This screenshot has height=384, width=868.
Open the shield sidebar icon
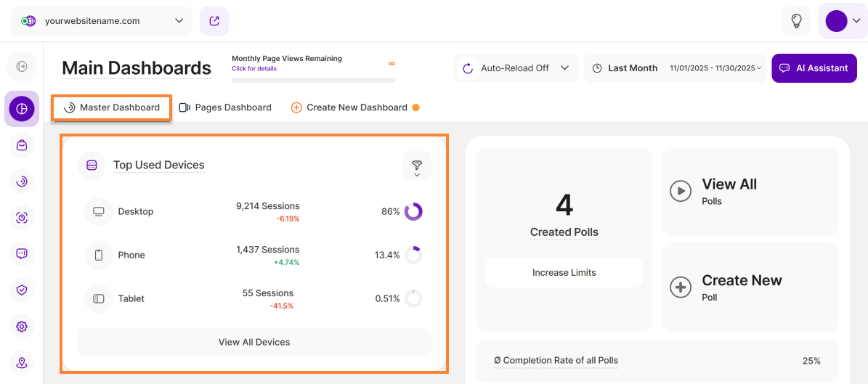tap(22, 290)
